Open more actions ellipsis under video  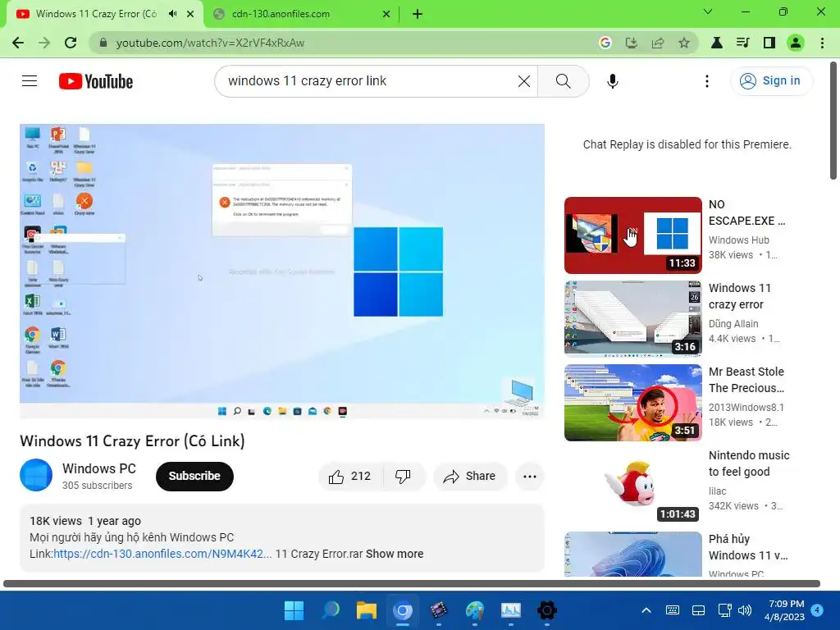[529, 477]
